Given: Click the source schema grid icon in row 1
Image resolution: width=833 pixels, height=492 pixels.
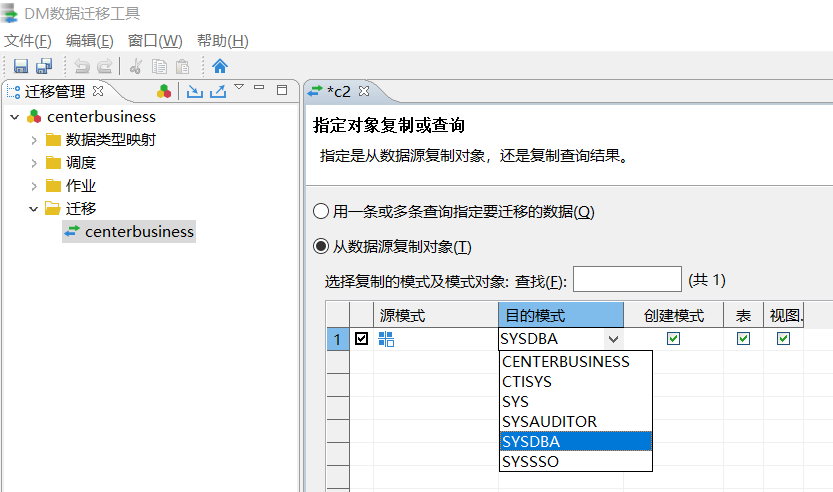Looking at the screenshot, I should tap(386, 339).
